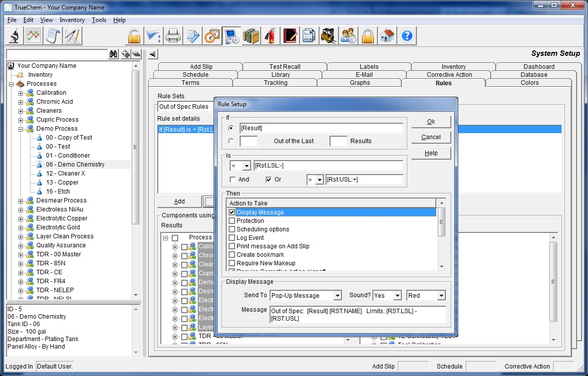The width and height of the screenshot is (588, 376).
Task: Click the fire extinguisher toolbar icon
Action: (x=270, y=36)
